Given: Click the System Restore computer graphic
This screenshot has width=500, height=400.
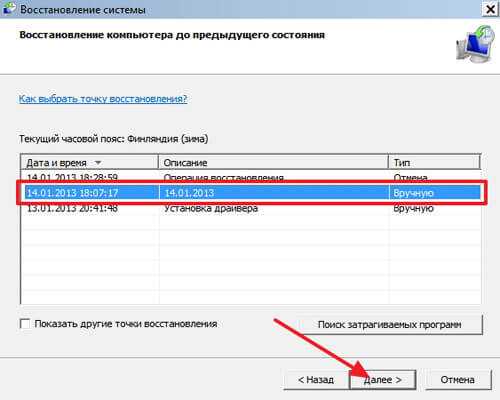Looking at the screenshot, I should 476,44.
